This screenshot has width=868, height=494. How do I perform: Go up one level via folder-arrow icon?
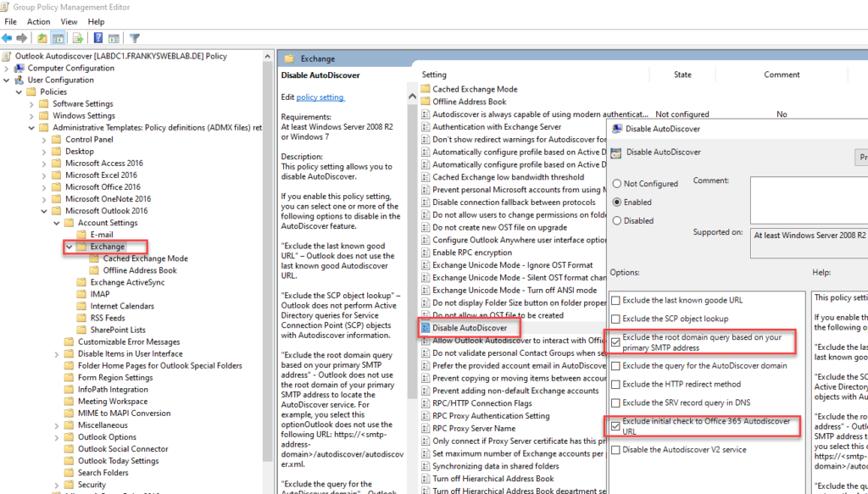42,38
